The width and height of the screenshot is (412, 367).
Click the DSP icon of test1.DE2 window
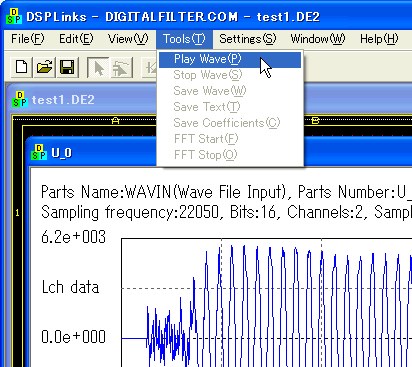20,99
